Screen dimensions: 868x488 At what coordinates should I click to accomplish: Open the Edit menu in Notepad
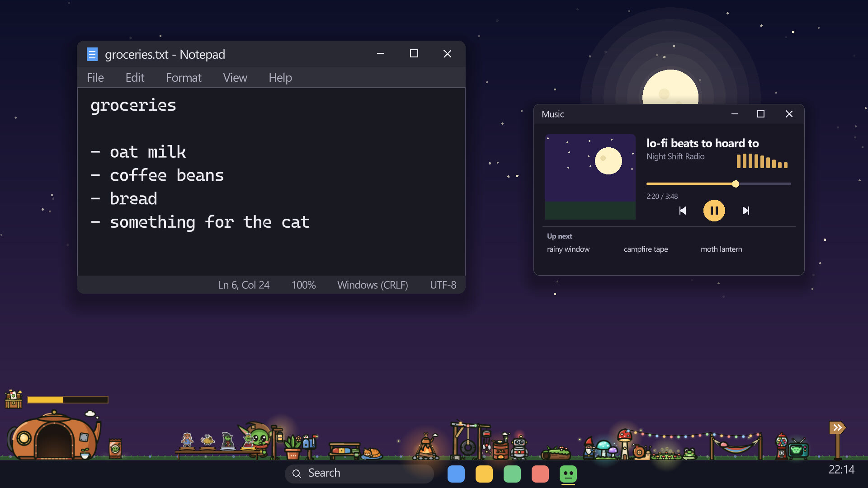coord(135,78)
